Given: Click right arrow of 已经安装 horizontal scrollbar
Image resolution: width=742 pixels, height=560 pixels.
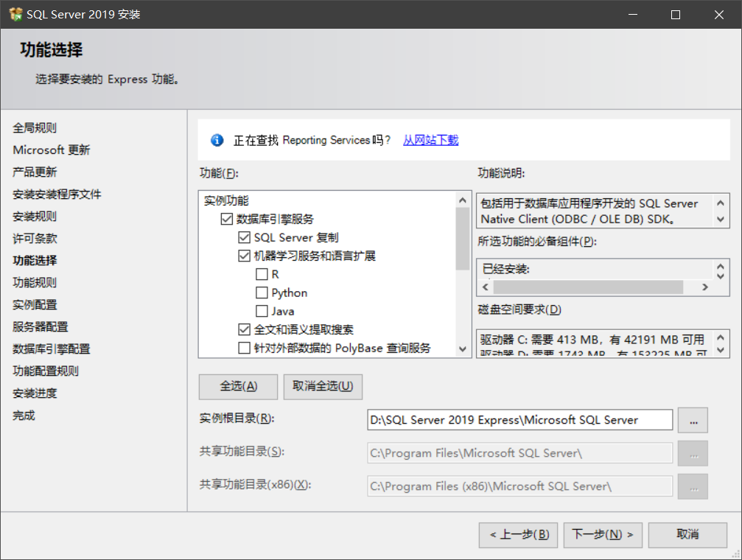Looking at the screenshot, I should click(x=705, y=287).
